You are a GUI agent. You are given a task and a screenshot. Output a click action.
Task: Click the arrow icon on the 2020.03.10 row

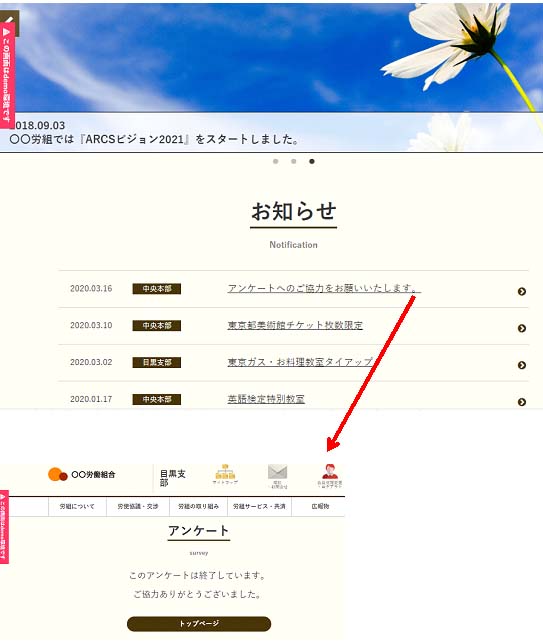pyautogui.click(x=522, y=328)
